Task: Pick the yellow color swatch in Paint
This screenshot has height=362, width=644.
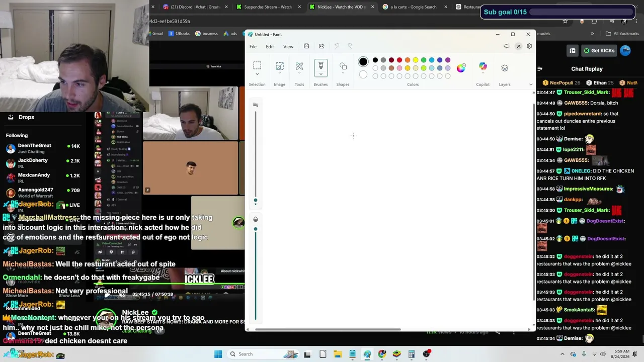Action: click(x=416, y=60)
